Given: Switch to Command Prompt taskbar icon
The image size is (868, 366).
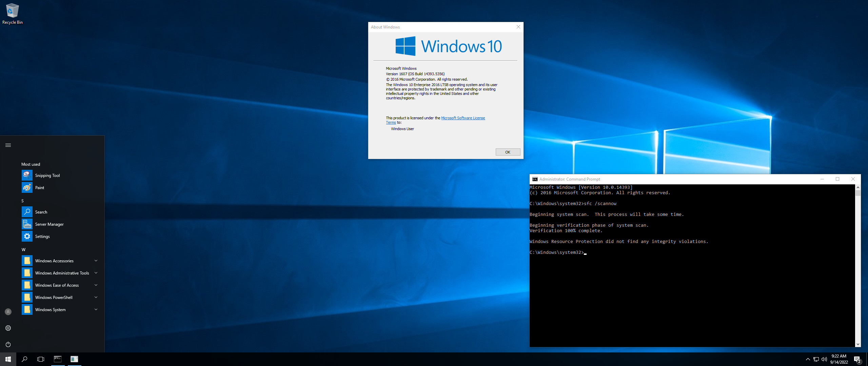Looking at the screenshot, I should coord(58,359).
